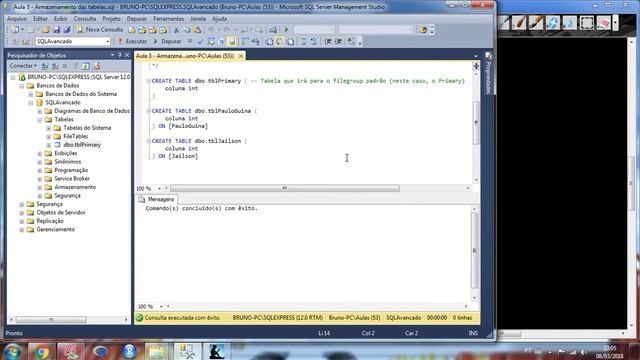Open the Mensagens pane zoom 100 % dropdown
Viewport: 640px width, 360px height.
click(x=161, y=306)
